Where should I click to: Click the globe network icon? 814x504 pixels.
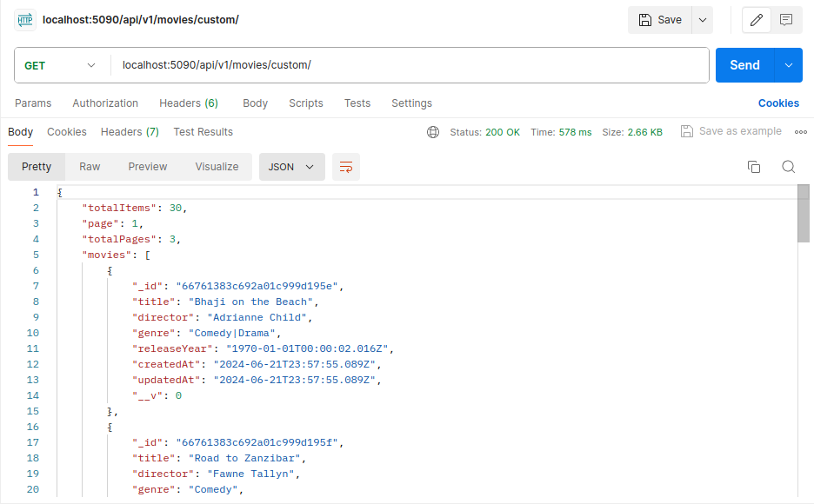[433, 132]
